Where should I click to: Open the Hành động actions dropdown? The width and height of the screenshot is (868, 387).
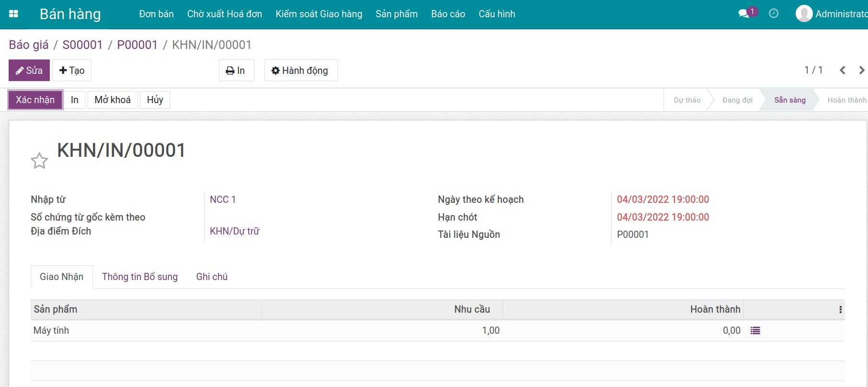coord(300,70)
